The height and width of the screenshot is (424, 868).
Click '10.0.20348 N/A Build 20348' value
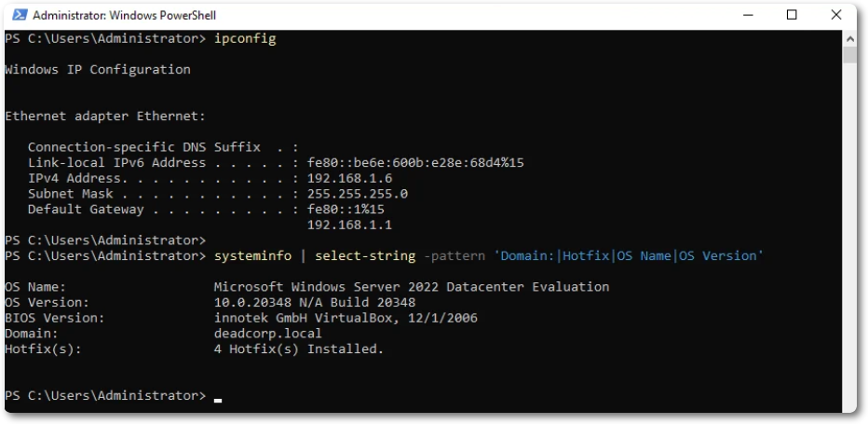[315, 303]
